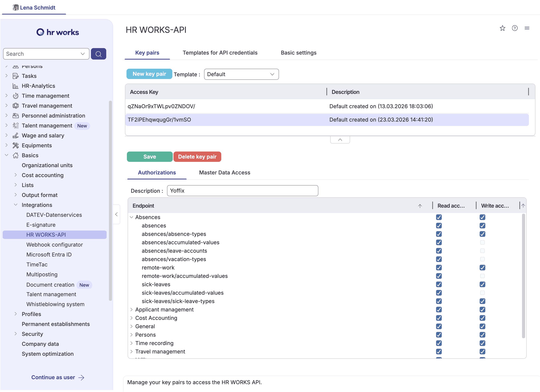Open the Master Data Access tab
540x392 pixels.
[x=224, y=173]
